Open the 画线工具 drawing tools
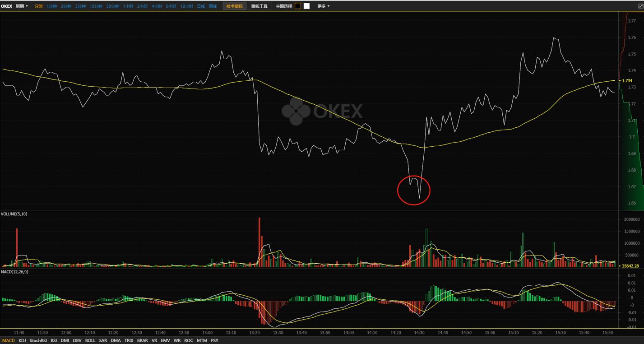The height and width of the screenshot is (344, 644). pos(259,6)
